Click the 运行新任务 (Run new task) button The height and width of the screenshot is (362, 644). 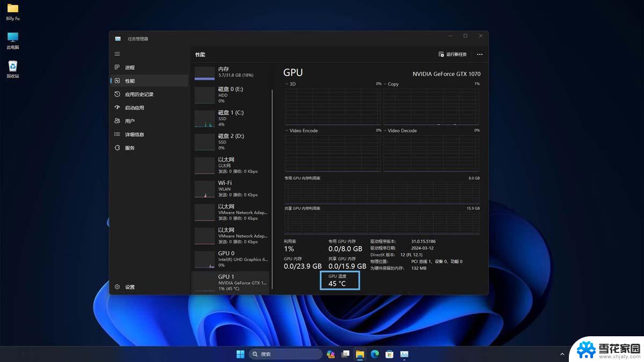[452, 54]
